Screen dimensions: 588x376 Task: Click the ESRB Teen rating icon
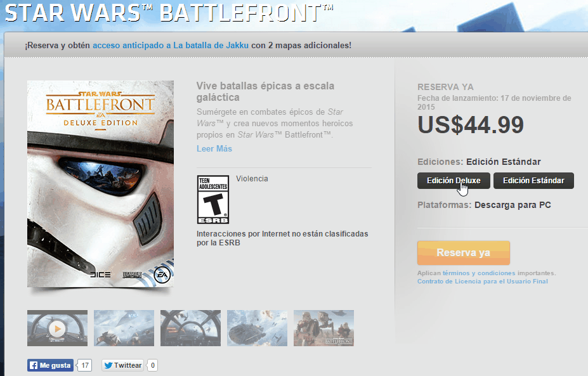click(x=213, y=200)
